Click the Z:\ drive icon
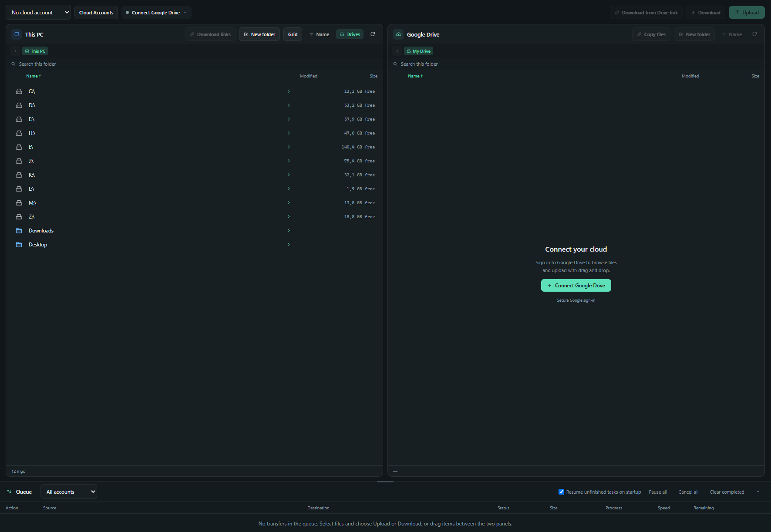This screenshot has width=771, height=532. pos(19,217)
